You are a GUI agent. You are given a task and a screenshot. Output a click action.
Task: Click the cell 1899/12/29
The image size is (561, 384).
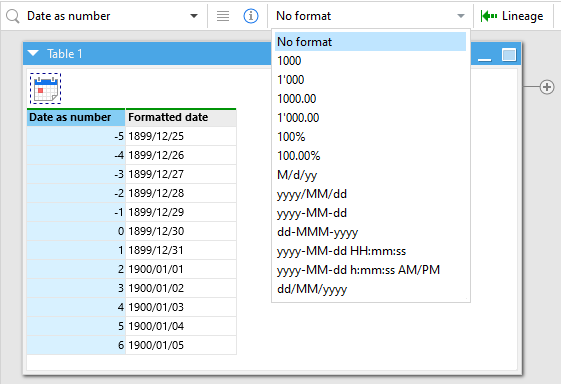(181, 212)
